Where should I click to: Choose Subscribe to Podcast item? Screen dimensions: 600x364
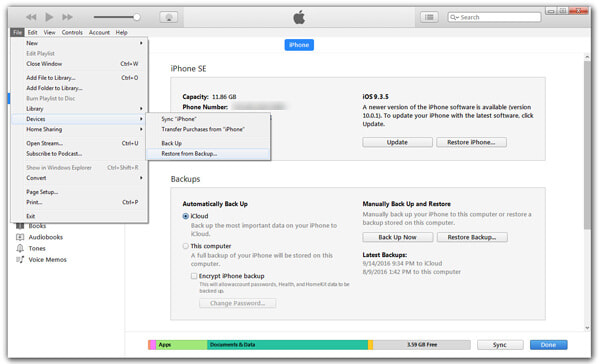pyautogui.click(x=80, y=153)
